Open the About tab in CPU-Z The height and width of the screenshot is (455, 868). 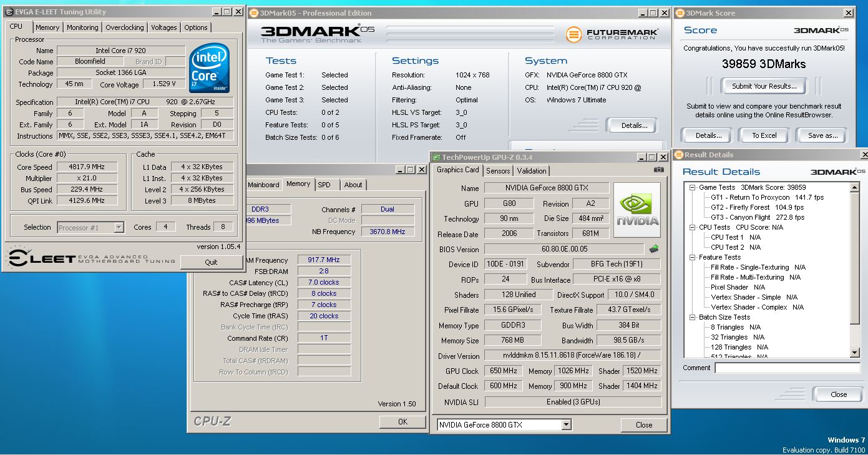pyautogui.click(x=353, y=185)
